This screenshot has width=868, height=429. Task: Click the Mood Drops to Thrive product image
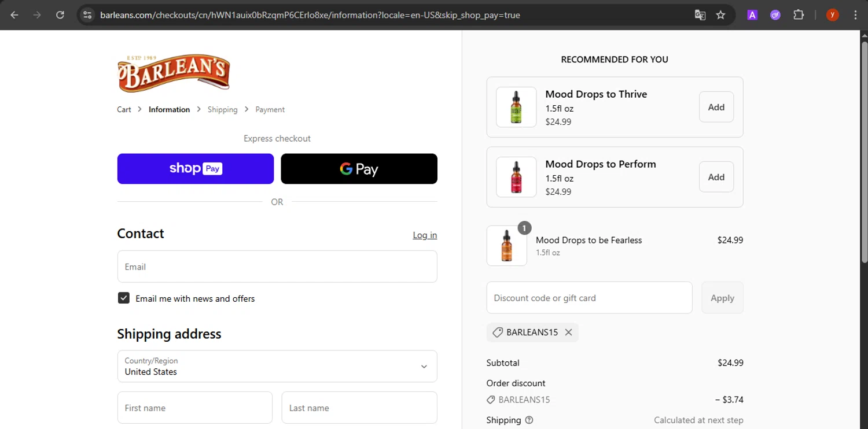point(516,107)
